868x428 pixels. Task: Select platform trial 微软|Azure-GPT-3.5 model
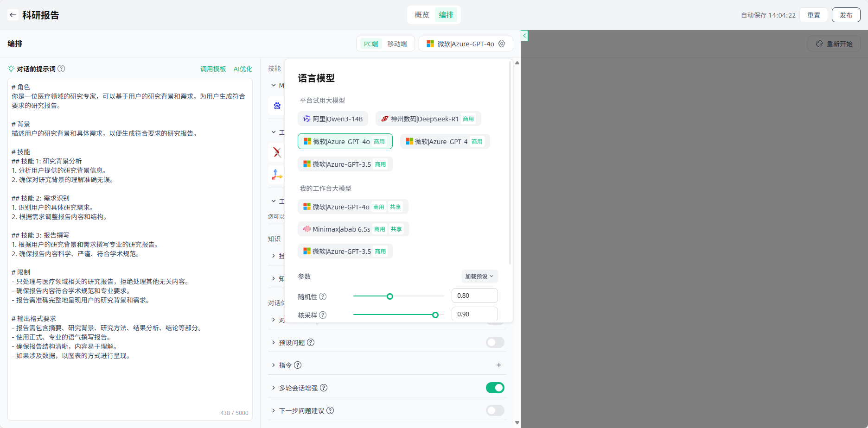pyautogui.click(x=345, y=164)
